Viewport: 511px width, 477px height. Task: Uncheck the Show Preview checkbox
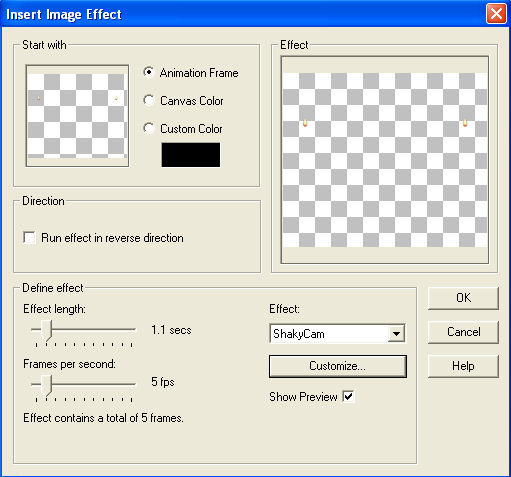(348, 397)
